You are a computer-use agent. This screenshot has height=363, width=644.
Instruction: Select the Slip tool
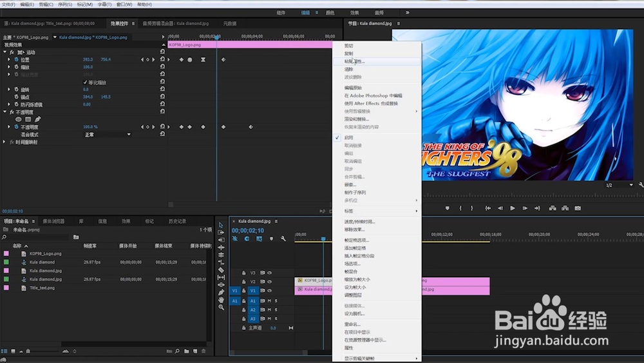pyautogui.click(x=221, y=277)
